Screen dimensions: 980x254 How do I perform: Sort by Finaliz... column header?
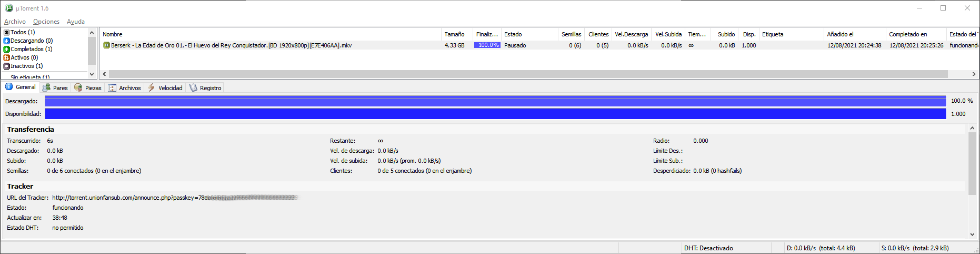click(487, 34)
